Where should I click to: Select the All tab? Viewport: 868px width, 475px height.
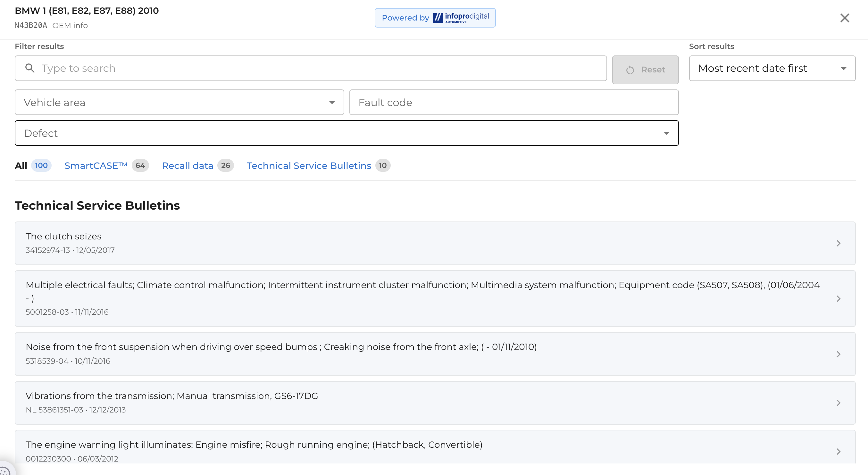click(33, 165)
